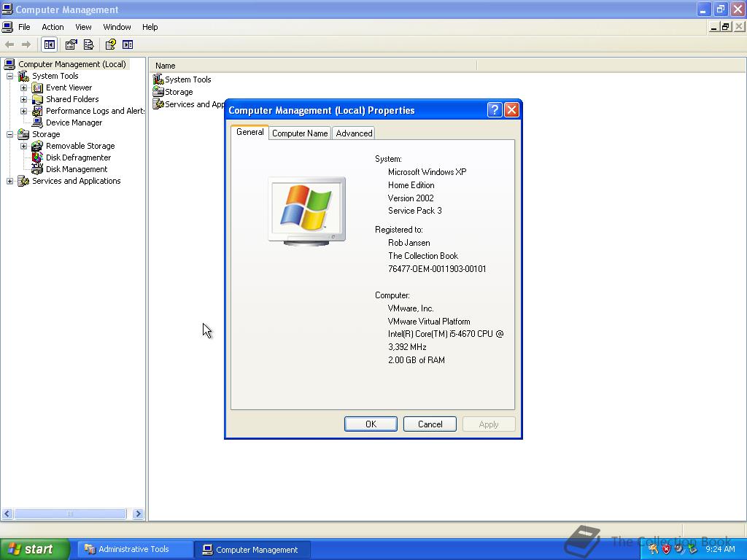Click the 'VMware Virtual Platform' text
This screenshot has height=560, width=747.
pos(429,322)
